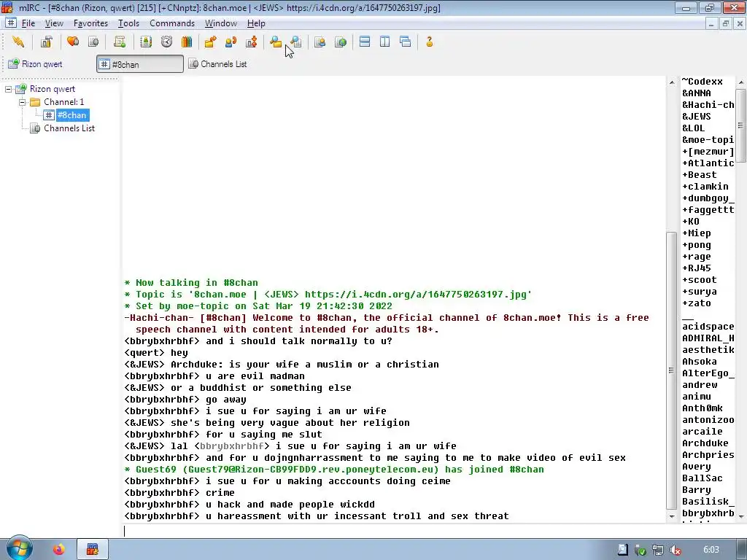
Task: Launch Firefox from the taskbar
Action: (59, 550)
